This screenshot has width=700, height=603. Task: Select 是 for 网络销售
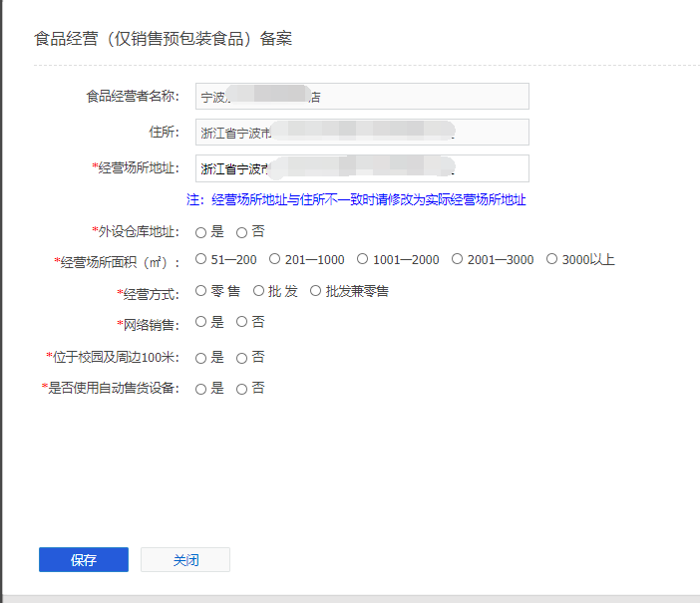201,322
